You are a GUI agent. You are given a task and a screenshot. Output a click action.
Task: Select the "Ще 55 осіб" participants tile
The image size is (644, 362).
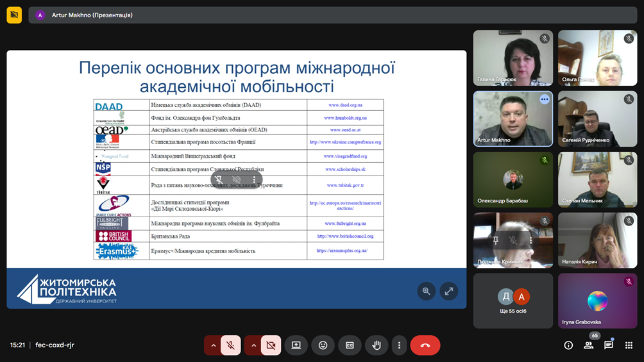click(513, 301)
